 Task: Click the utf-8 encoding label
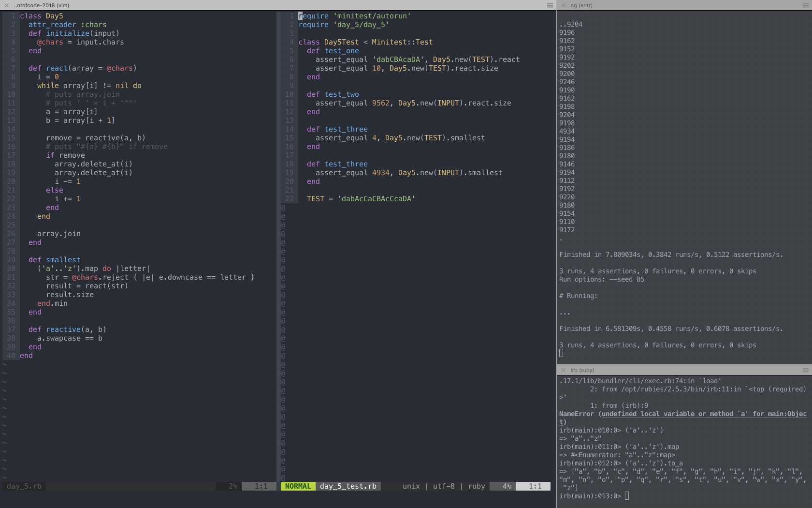point(443,486)
